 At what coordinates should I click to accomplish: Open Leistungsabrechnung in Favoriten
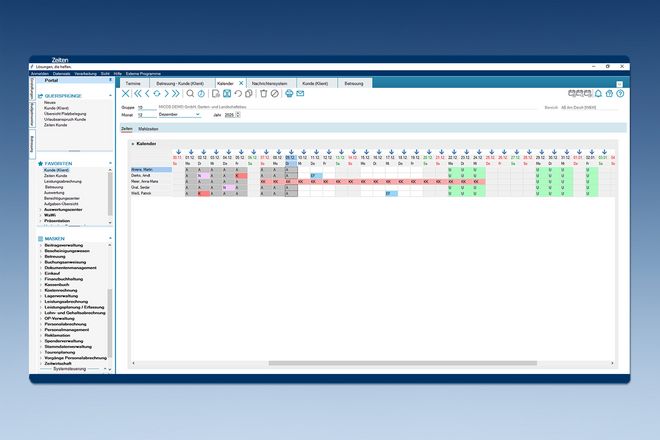point(63,181)
